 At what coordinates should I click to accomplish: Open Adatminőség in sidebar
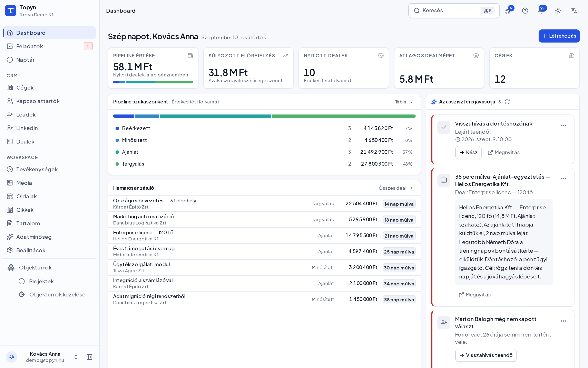[50, 237]
